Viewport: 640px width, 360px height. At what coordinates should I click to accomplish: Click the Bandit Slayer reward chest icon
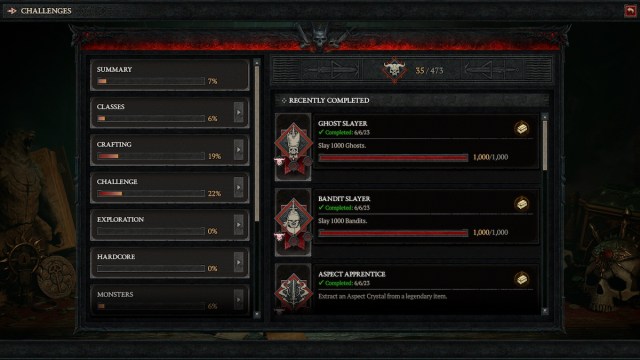pos(521,204)
